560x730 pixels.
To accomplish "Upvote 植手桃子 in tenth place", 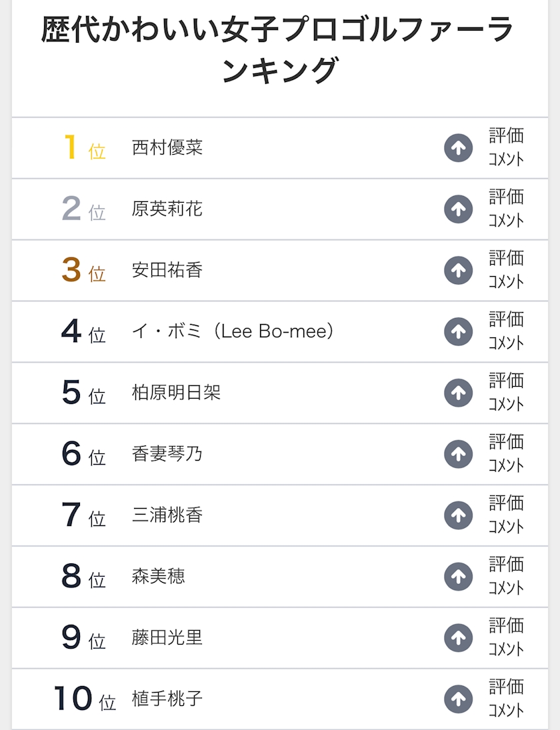I will [458, 699].
